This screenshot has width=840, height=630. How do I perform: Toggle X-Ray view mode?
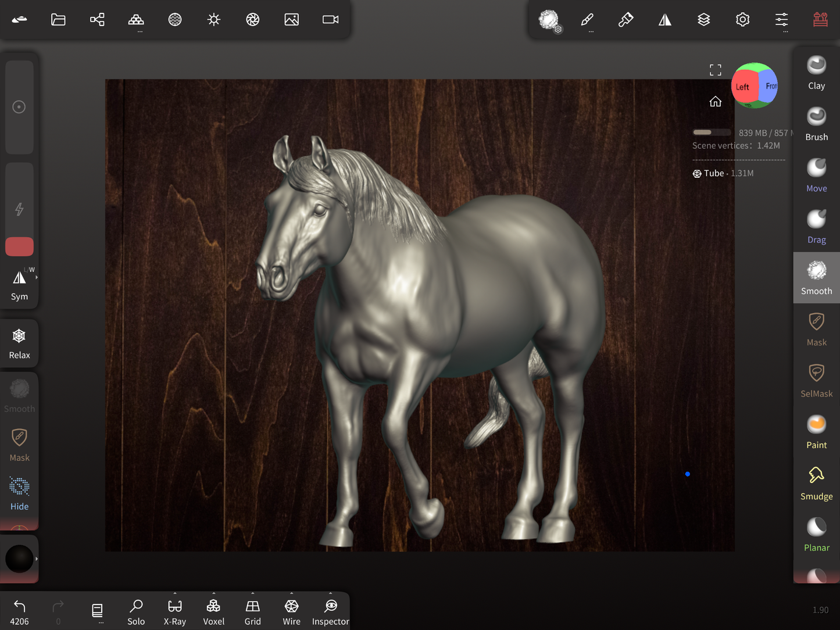(x=175, y=612)
